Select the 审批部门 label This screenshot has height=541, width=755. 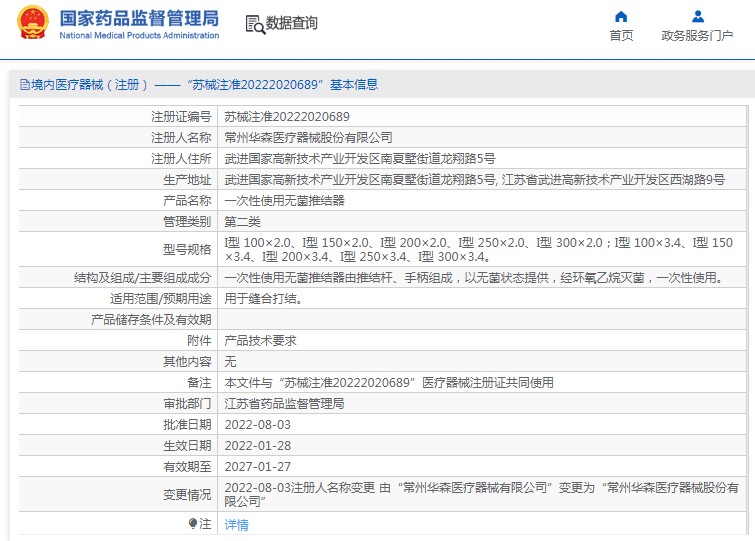point(187,403)
